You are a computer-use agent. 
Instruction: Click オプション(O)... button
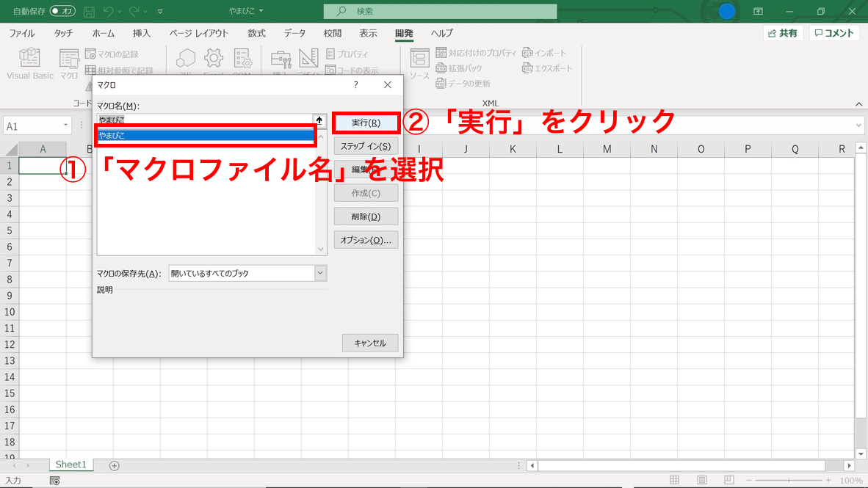pyautogui.click(x=366, y=240)
